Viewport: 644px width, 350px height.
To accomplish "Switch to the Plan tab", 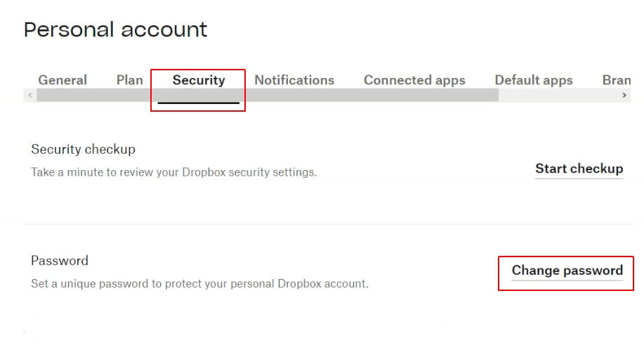I will click(x=129, y=80).
